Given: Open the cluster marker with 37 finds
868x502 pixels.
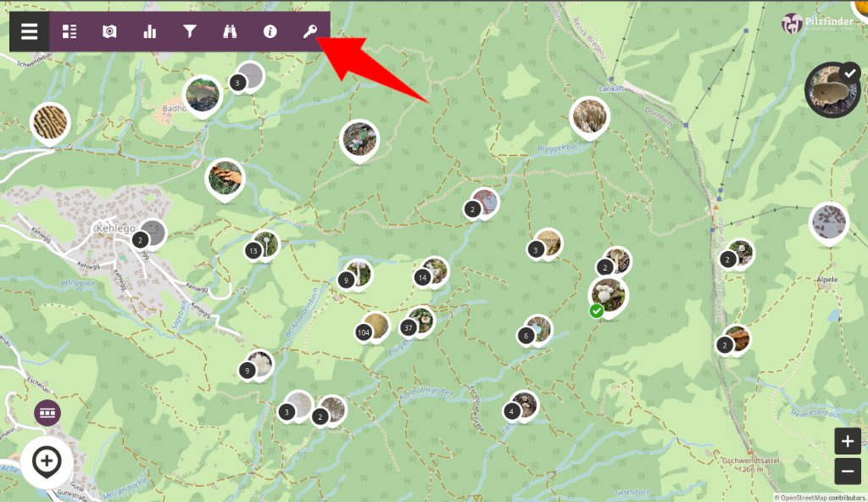Looking at the screenshot, I should click(x=418, y=323).
